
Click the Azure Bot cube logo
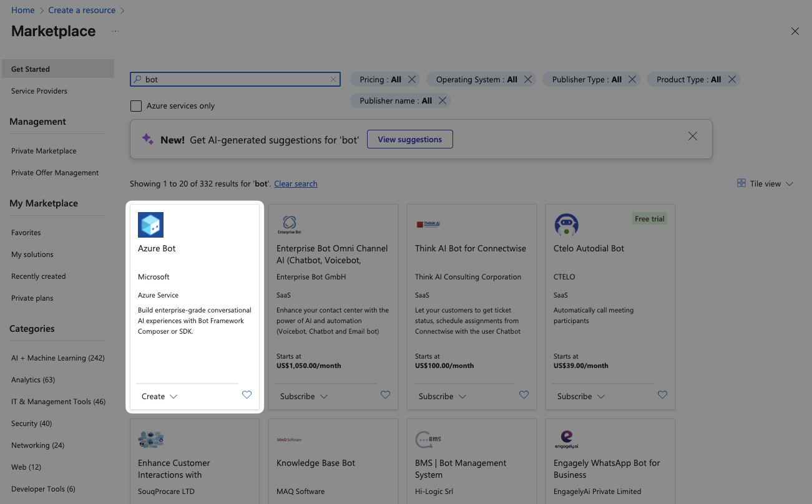coord(150,225)
